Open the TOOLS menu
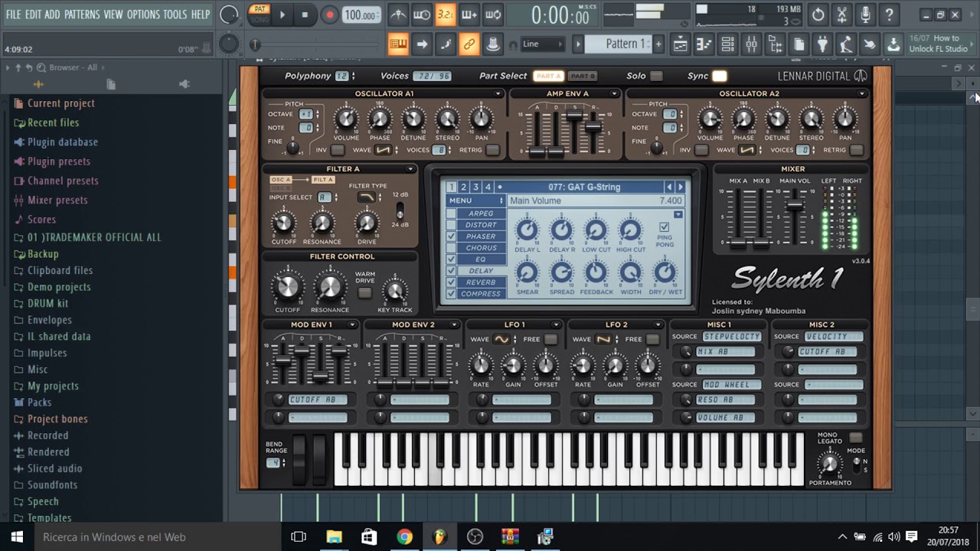The height and width of the screenshot is (551, 980). [x=175, y=15]
